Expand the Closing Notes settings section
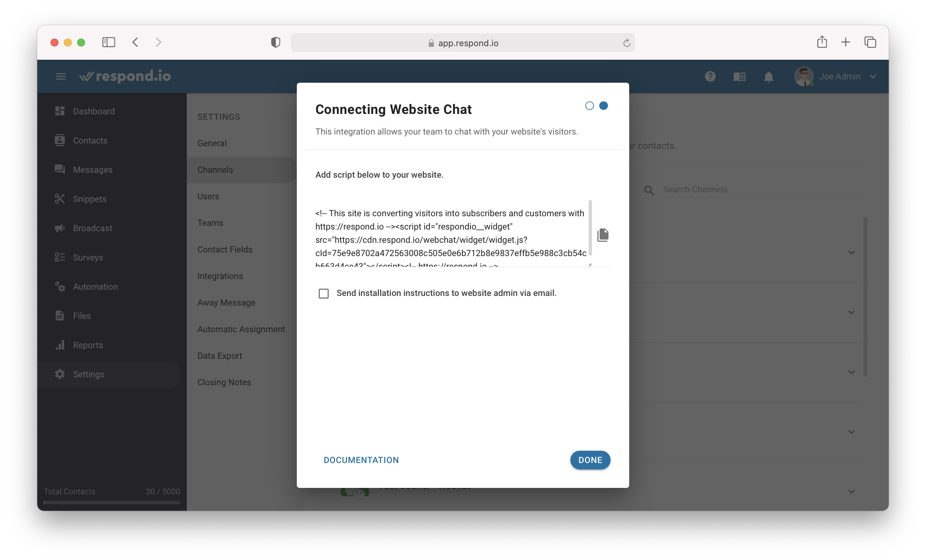The width and height of the screenshot is (926, 560). pyautogui.click(x=224, y=382)
